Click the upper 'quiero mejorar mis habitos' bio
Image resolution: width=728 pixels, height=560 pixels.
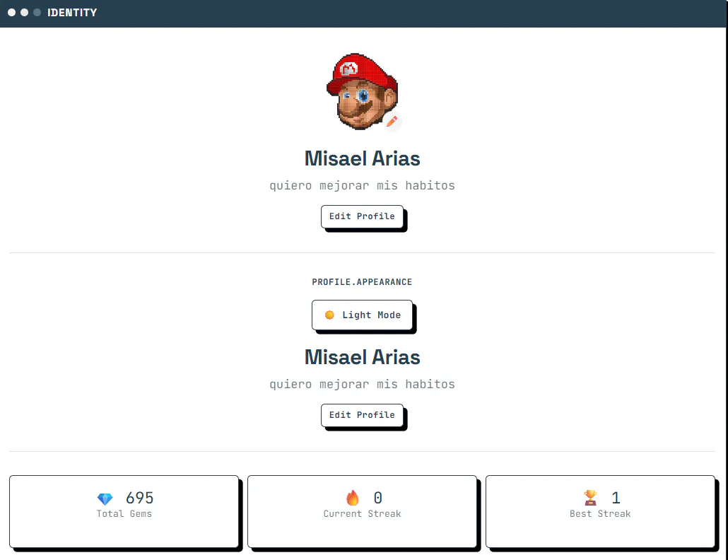click(x=362, y=186)
